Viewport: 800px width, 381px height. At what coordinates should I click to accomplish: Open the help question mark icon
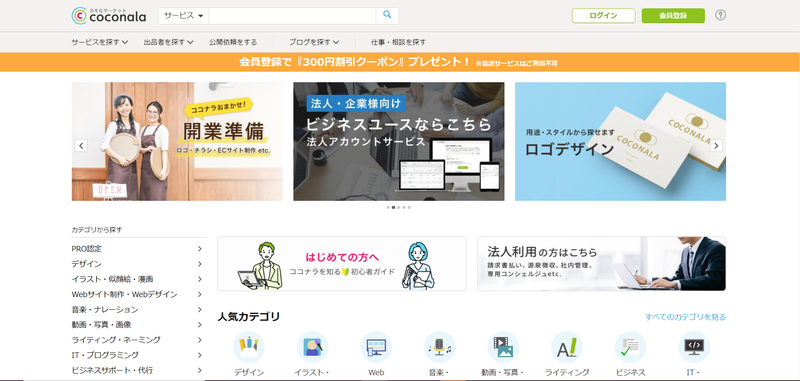pyautogui.click(x=720, y=15)
